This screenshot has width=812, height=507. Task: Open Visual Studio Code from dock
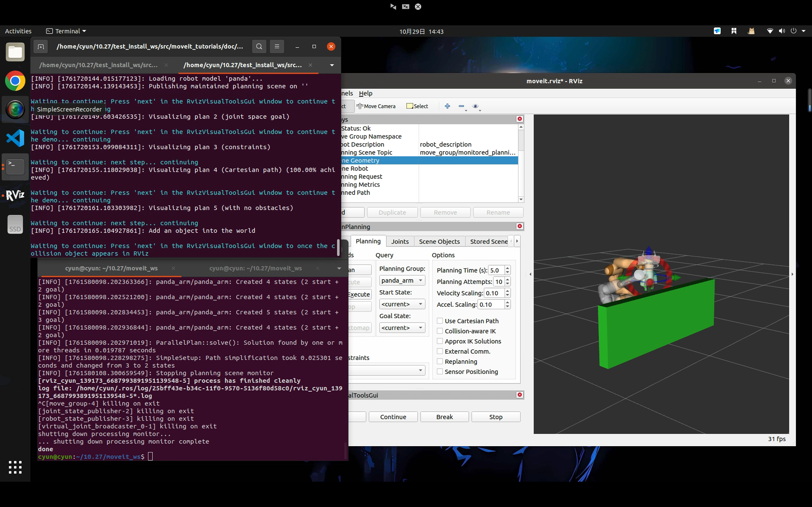click(x=15, y=138)
